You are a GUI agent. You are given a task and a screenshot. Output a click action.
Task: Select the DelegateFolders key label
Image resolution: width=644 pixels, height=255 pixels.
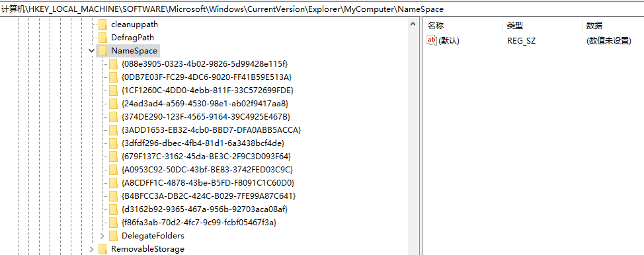pos(153,236)
